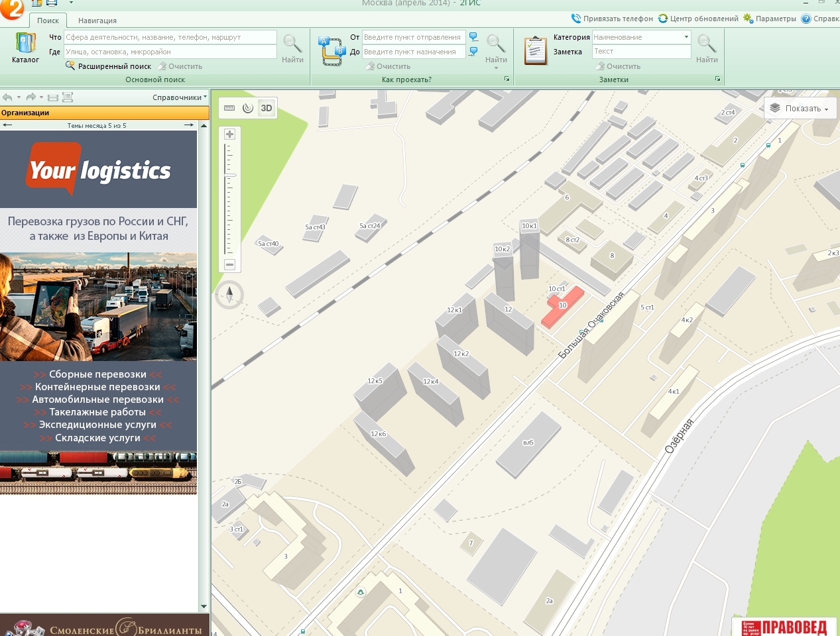Open the Справочники dropdown menu
Image resolution: width=840 pixels, height=636 pixels.
[x=179, y=97]
